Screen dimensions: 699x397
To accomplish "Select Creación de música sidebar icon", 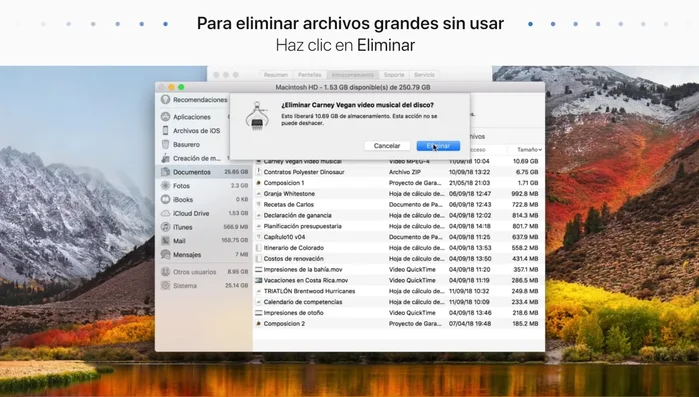I will (x=165, y=158).
